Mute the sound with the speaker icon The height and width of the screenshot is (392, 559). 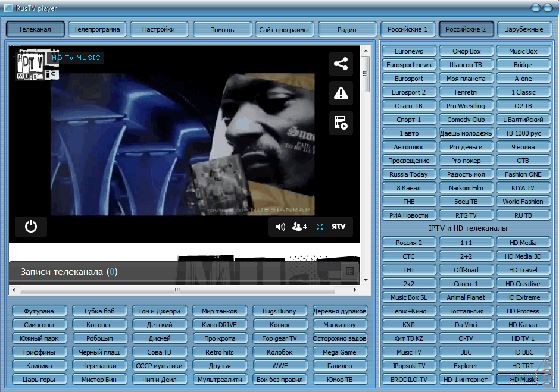pyautogui.click(x=280, y=227)
